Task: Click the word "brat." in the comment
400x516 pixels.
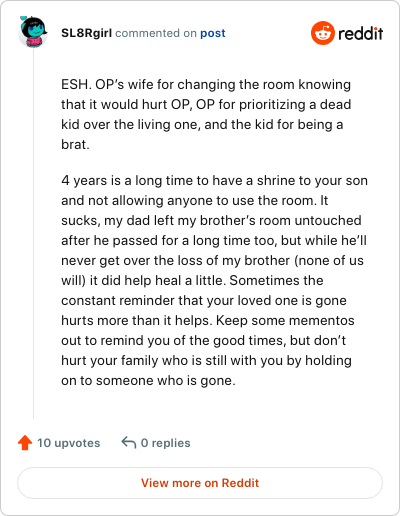Action: tap(75, 144)
